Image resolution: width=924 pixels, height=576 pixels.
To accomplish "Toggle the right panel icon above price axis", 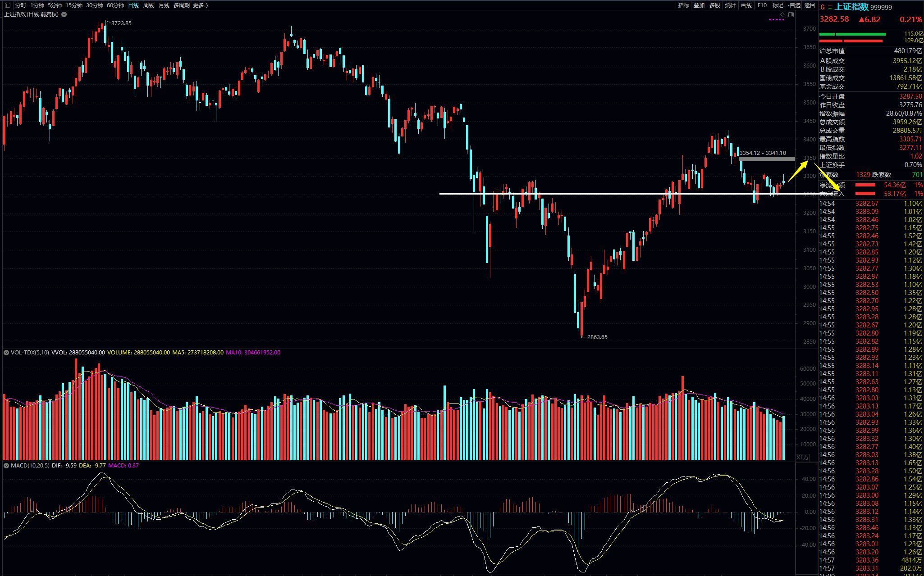I will (791, 15).
